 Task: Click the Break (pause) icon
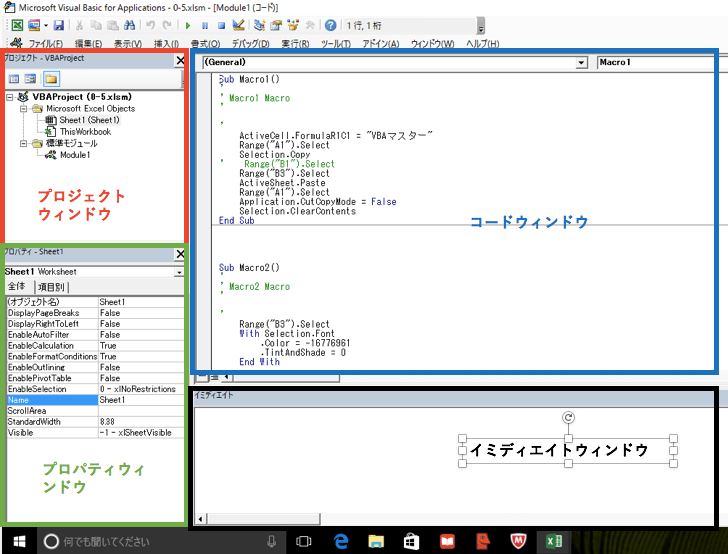[x=205, y=26]
